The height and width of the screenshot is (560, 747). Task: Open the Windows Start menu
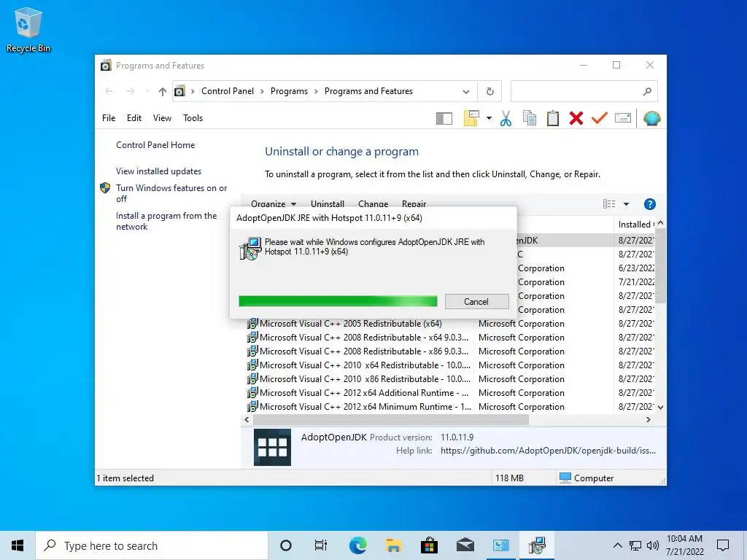pyautogui.click(x=18, y=545)
